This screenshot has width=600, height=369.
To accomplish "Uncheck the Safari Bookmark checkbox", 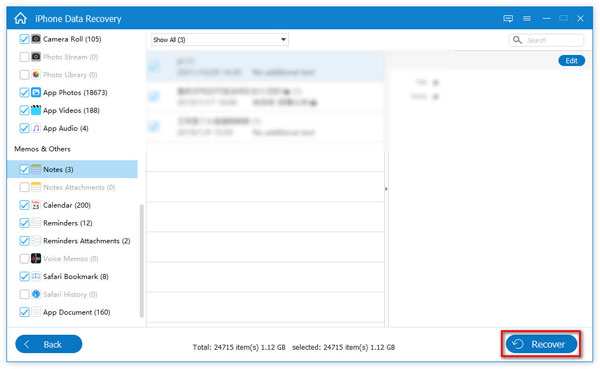I will tap(24, 276).
